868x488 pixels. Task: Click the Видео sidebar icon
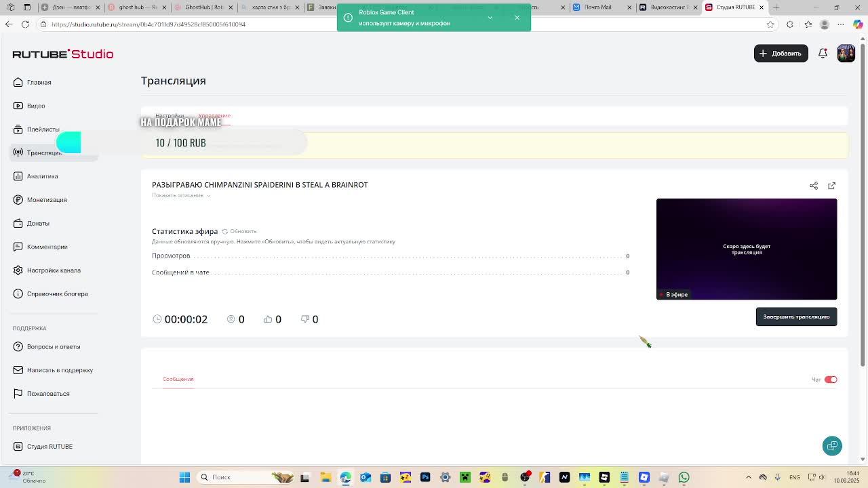click(x=18, y=106)
